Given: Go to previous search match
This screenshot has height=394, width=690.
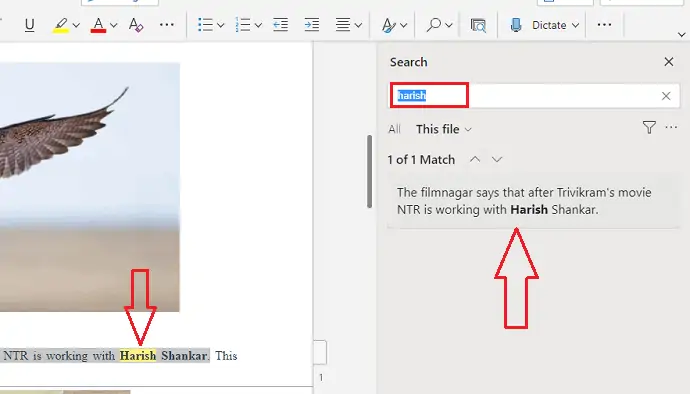Looking at the screenshot, I should 475,159.
